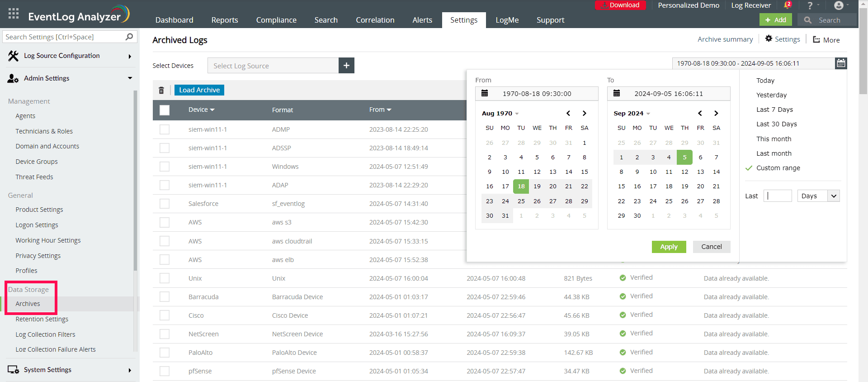Image resolution: width=868 pixels, height=382 pixels.
Task: Click the search magnifier in settings search box
Action: pos(129,37)
